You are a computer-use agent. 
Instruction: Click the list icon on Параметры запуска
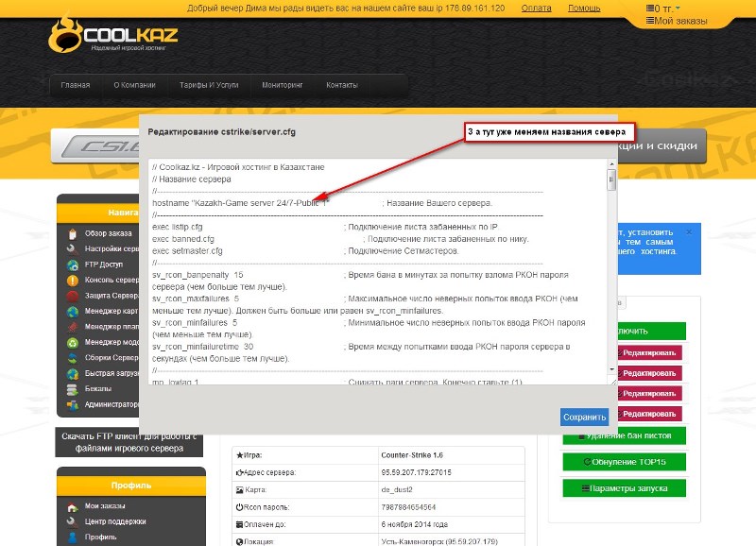click(x=585, y=488)
